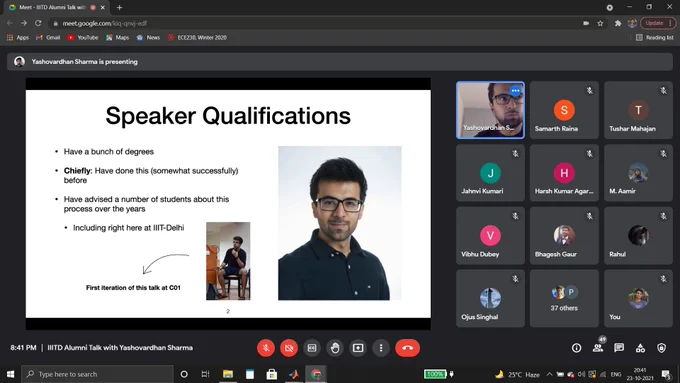The image size is (680, 383).
Task: Click the Chrome Update button
Action: (657, 23)
